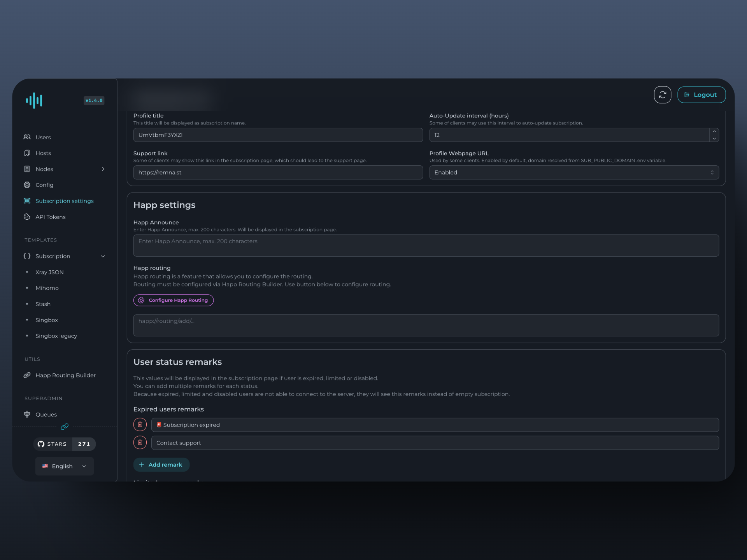Edit the Subscription expired remark field
The image size is (747, 560).
(x=435, y=425)
